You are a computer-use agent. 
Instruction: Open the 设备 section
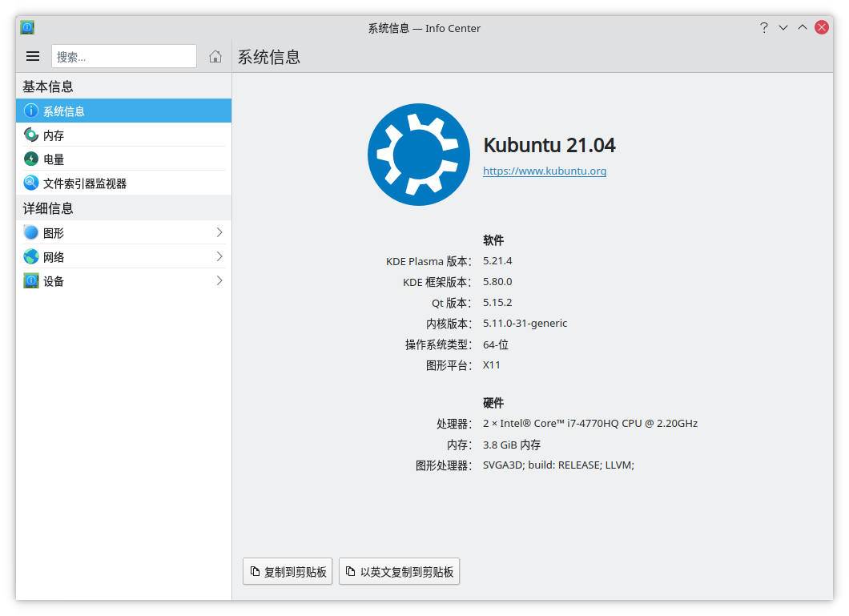point(124,281)
